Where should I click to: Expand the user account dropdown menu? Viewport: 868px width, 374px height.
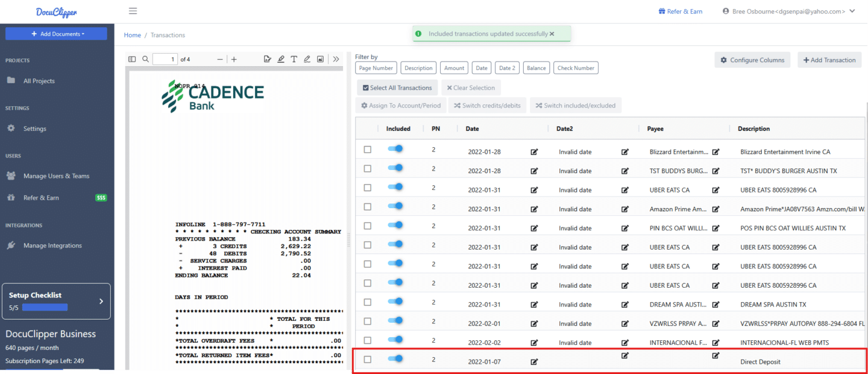pos(852,11)
